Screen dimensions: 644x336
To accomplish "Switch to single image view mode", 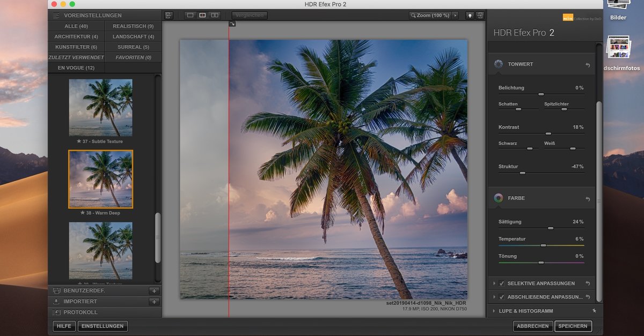I will 189,16.
